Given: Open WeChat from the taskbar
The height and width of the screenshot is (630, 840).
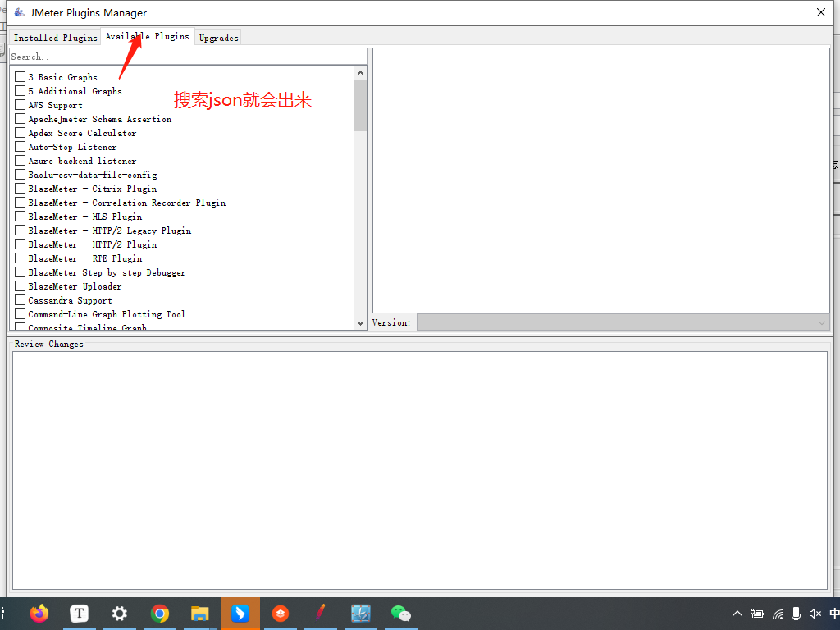Looking at the screenshot, I should 400,614.
